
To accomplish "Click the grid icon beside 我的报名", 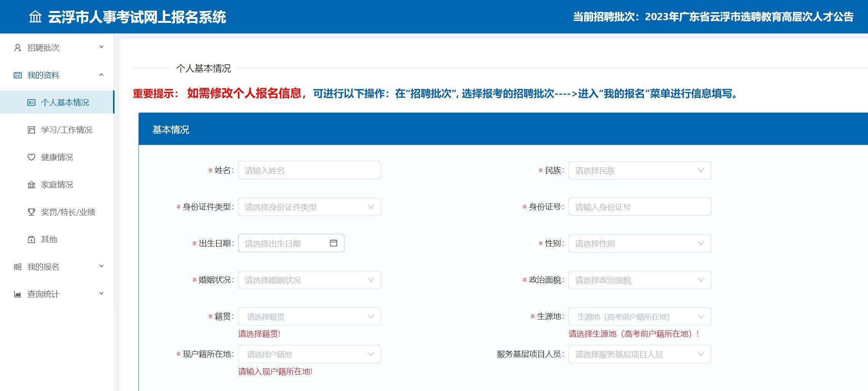I will 18,267.
